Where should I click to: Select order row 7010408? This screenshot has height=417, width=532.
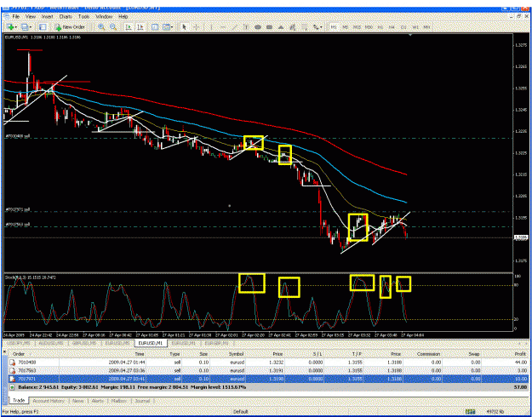(x=268, y=363)
